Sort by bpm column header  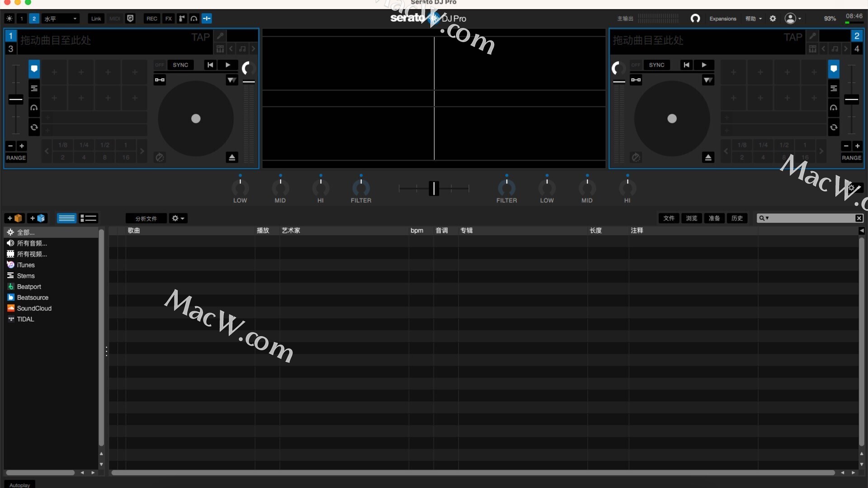coord(417,230)
